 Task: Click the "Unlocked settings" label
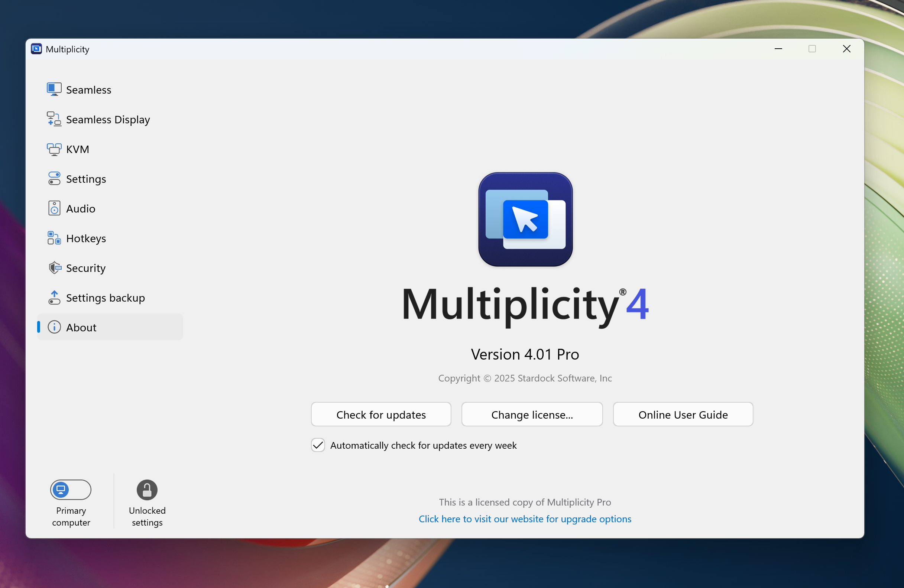147,516
